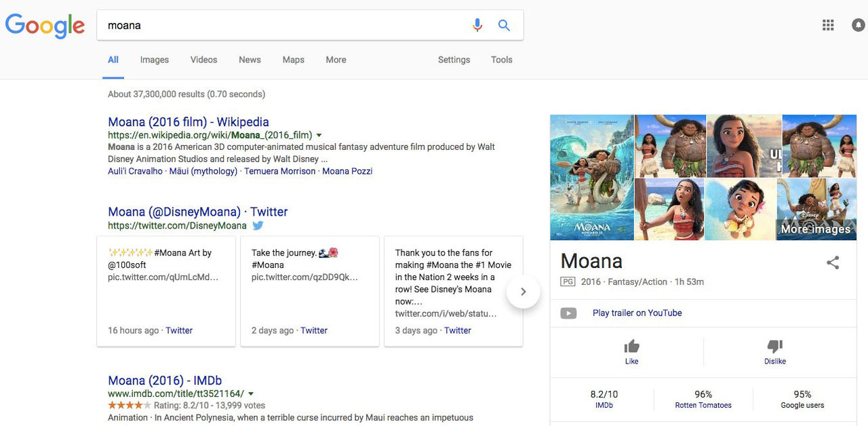Open the search Settings menu
The height and width of the screenshot is (426, 868).
[x=454, y=60]
